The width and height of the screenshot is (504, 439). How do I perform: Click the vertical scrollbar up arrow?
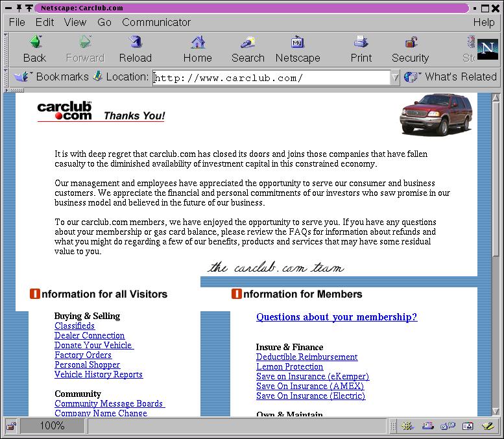click(496, 97)
